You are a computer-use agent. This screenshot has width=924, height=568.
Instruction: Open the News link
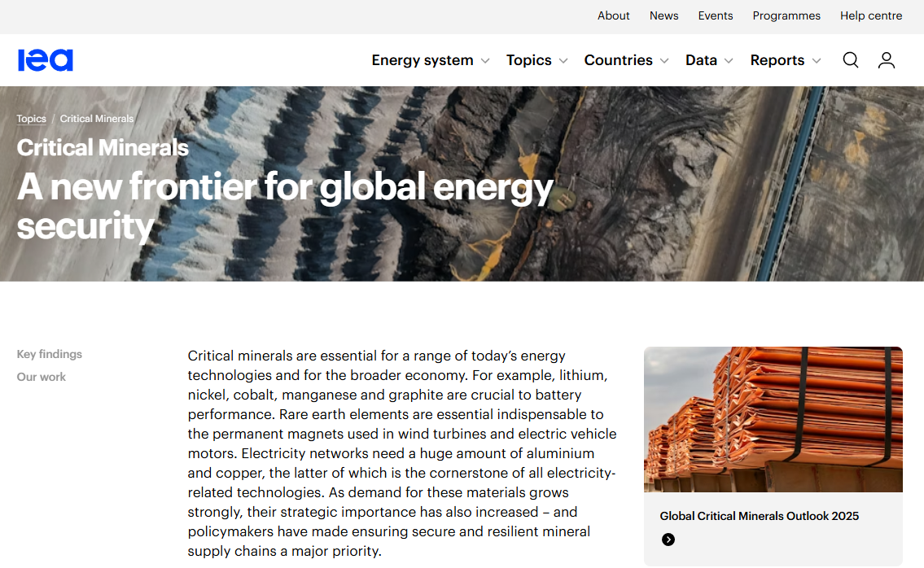[664, 16]
